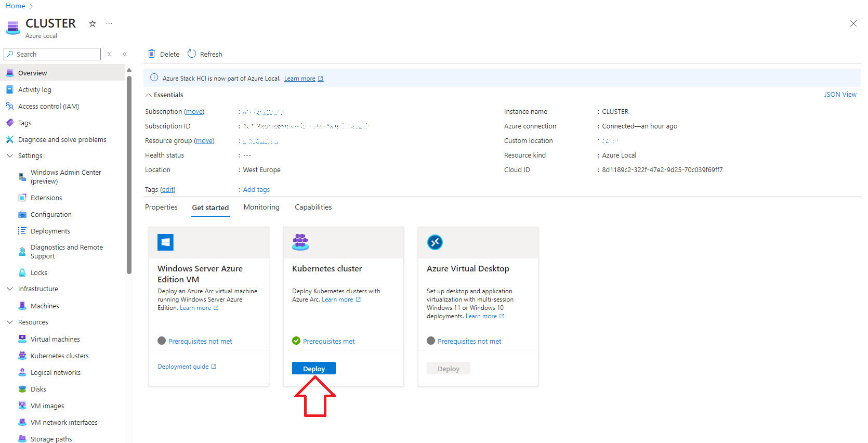Click the Locks padlock icon

coord(22,272)
